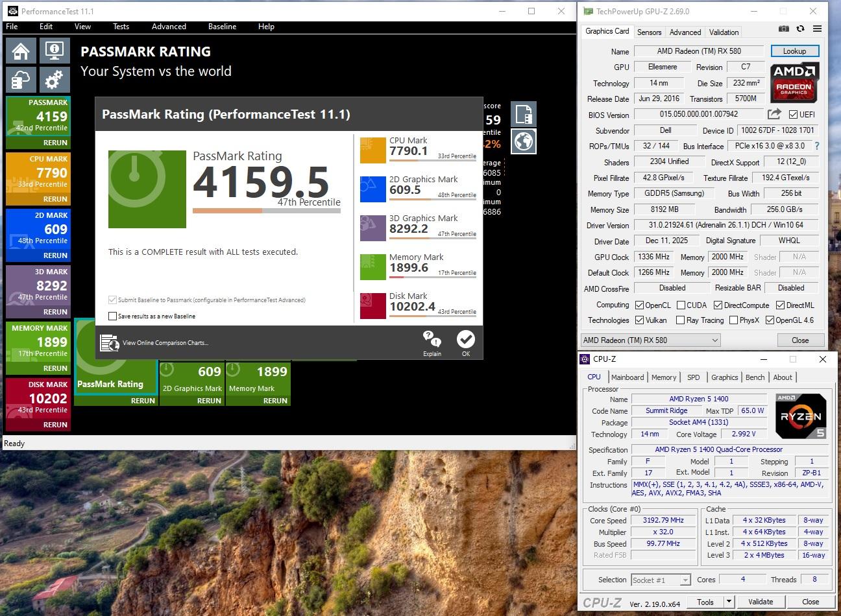Open PerformanceTest home icon
Screen dimensions: 841x616
(21, 51)
